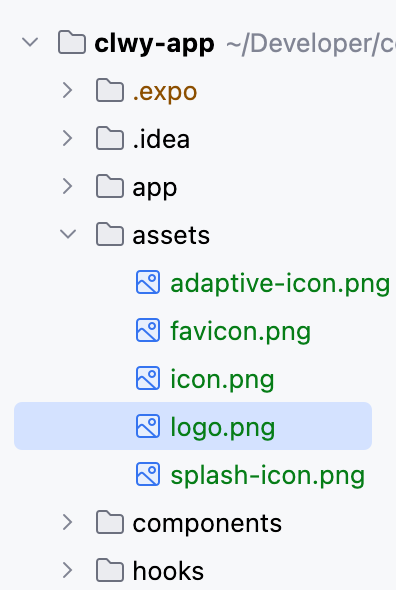Expand the app folder chevron
396x590 pixels.
67,186
